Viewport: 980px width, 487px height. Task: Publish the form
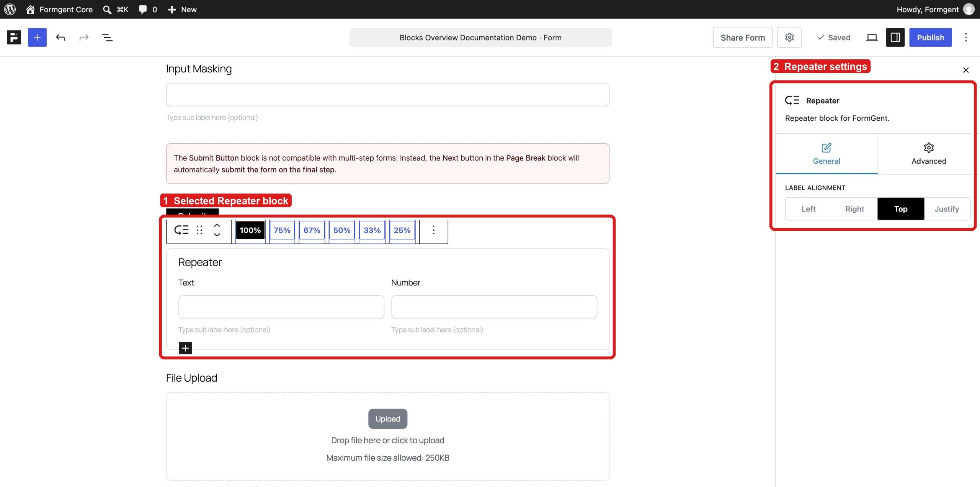coord(930,37)
